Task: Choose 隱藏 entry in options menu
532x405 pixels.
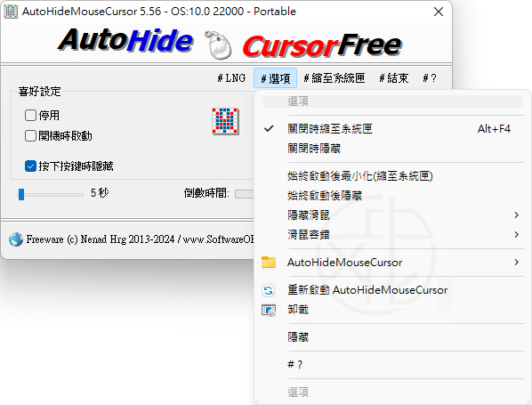Action: pos(392,337)
